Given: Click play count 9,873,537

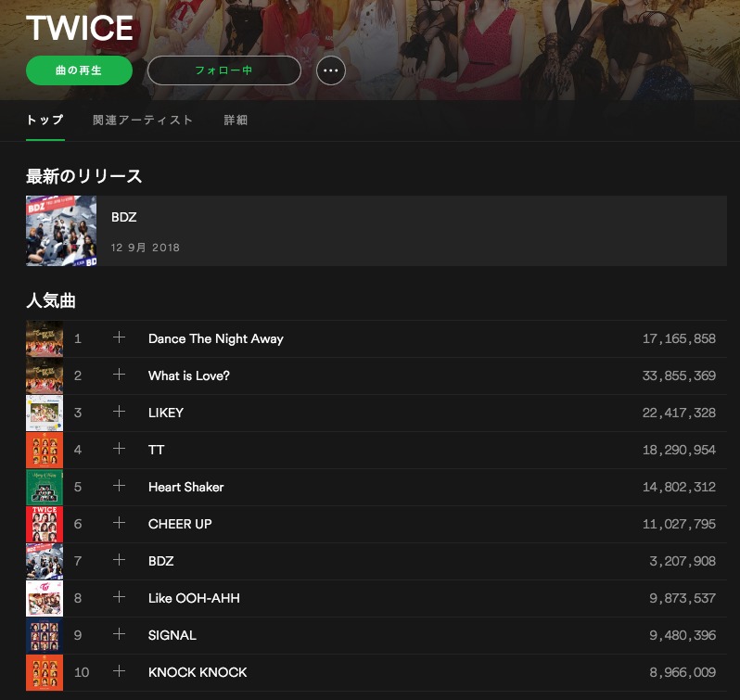Looking at the screenshot, I should click(x=683, y=599).
